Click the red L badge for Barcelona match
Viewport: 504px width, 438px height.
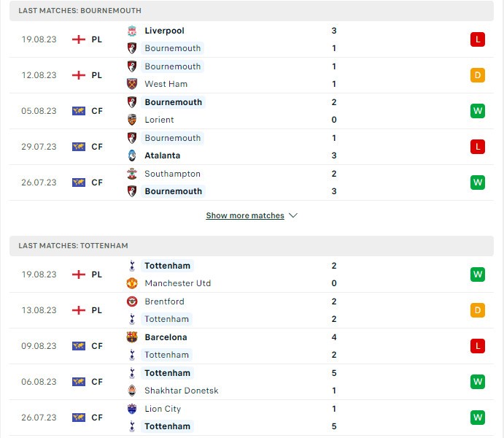point(478,346)
